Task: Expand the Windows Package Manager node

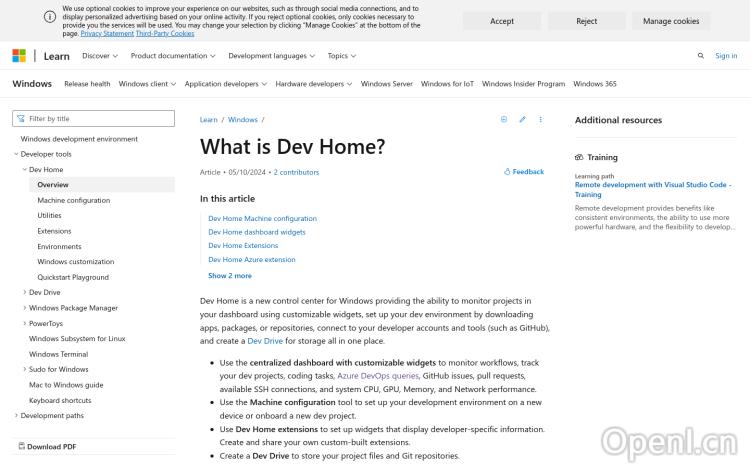Action: click(x=24, y=308)
